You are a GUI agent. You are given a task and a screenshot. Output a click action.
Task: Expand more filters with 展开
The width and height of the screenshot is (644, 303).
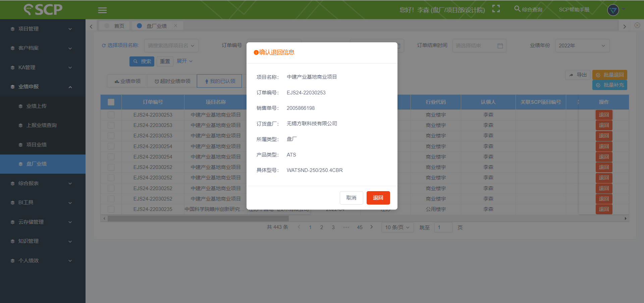184,61
